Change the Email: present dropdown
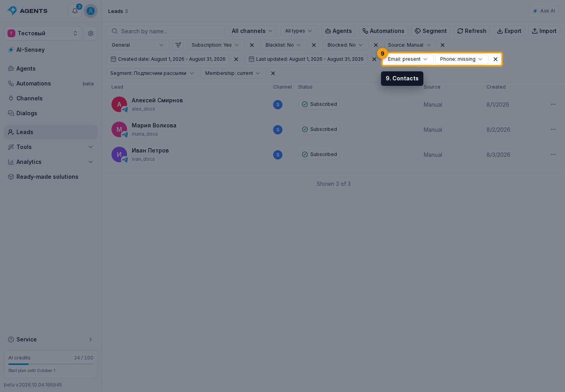This screenshot has height=392, width=565. click(408, 59)
